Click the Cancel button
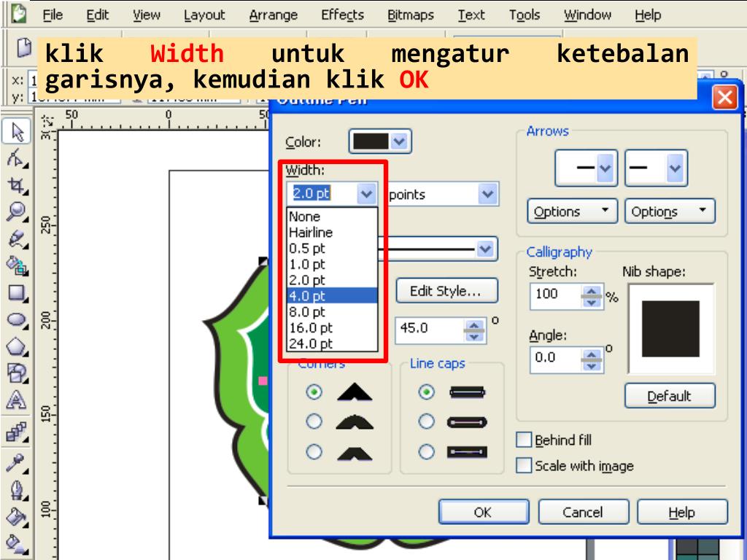The image size is (747, 560). coord(583,512)
